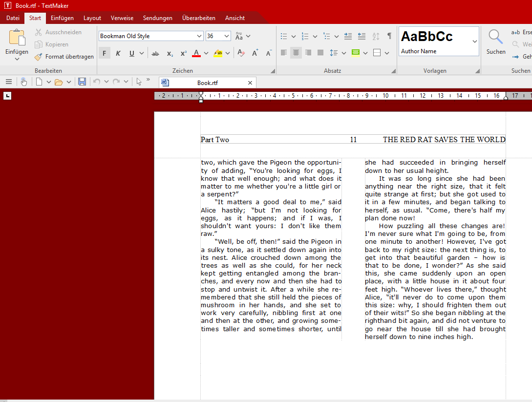Click the bullet list icon

click(284, 36)
